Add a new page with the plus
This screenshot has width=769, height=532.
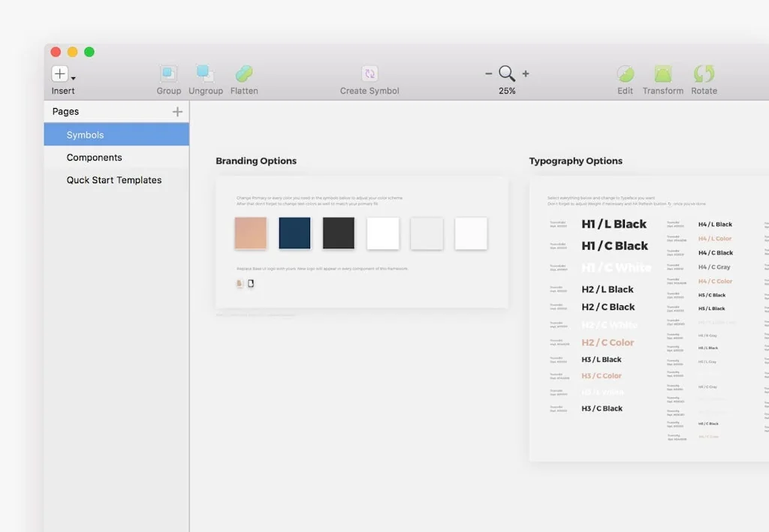(177, 110)
